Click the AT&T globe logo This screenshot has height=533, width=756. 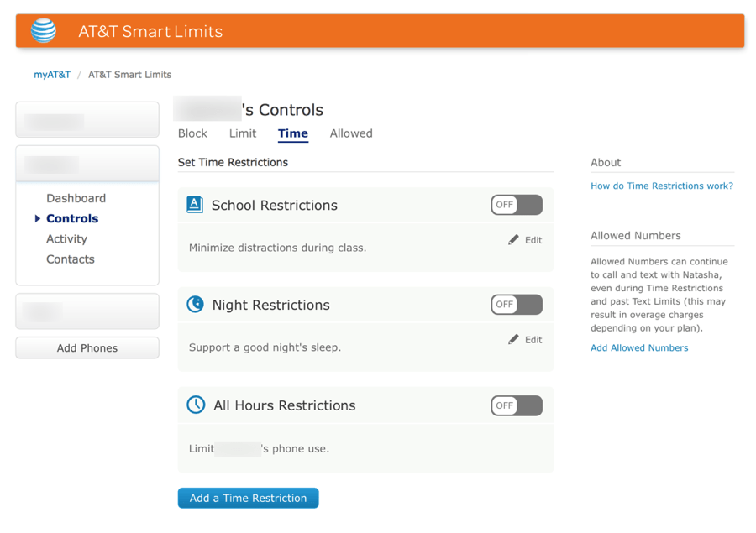pos(44,30)
